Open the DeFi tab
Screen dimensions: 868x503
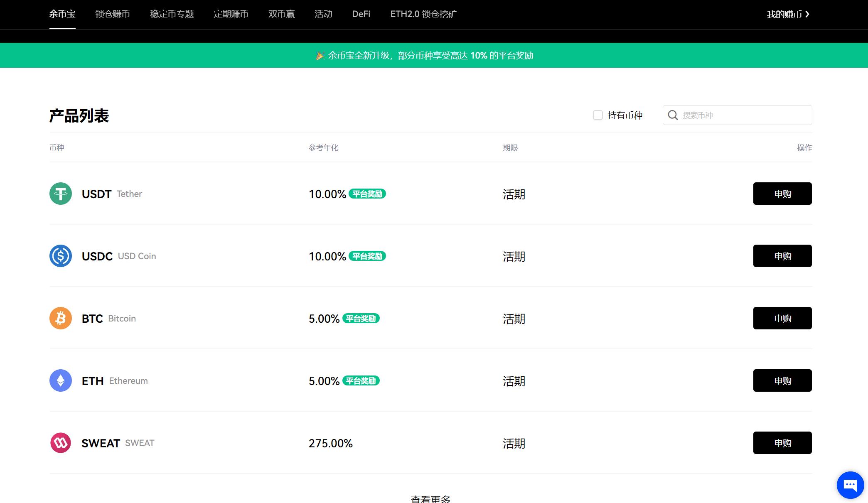click(x=361, y=14)
